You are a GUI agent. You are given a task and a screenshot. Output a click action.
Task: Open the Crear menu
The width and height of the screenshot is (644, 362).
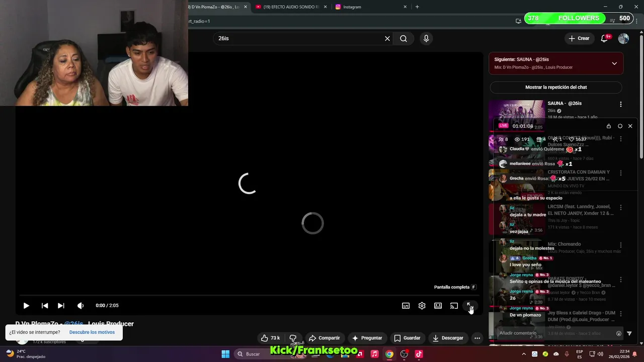coord(579,38)
